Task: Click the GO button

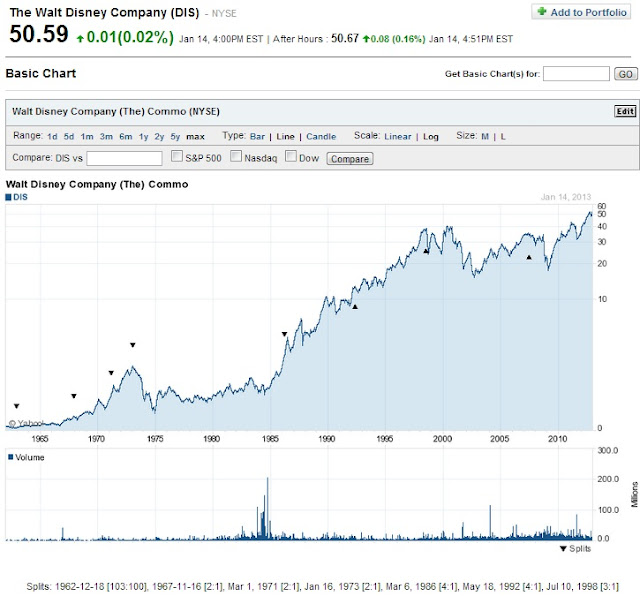Action: (x=625, y=74)
